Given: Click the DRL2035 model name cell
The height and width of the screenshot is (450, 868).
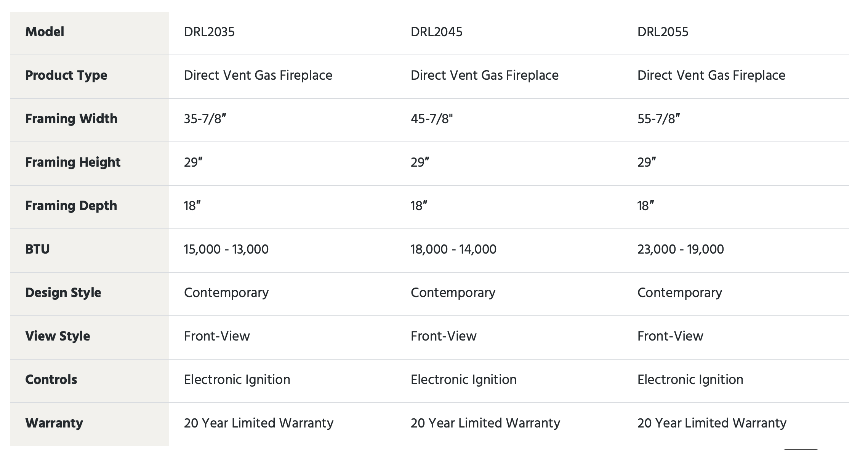Looking at the screenshot, I should (x=209, y=32).
